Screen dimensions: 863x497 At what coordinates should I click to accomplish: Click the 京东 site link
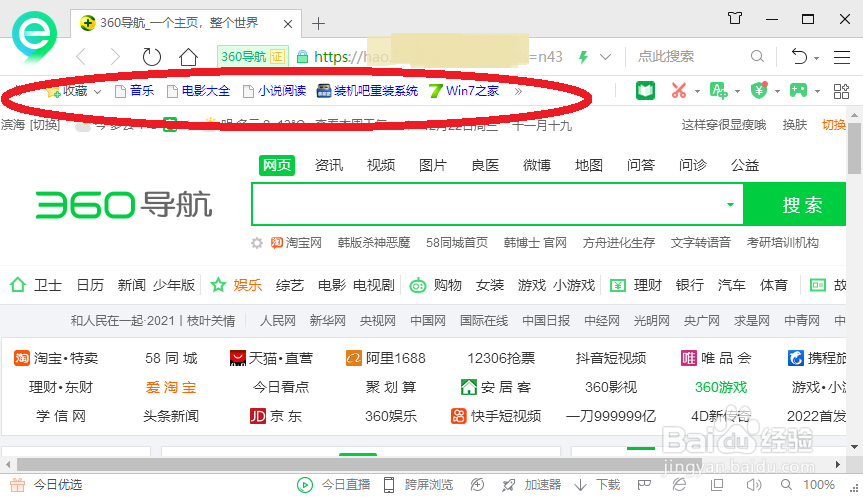point(276,416)
